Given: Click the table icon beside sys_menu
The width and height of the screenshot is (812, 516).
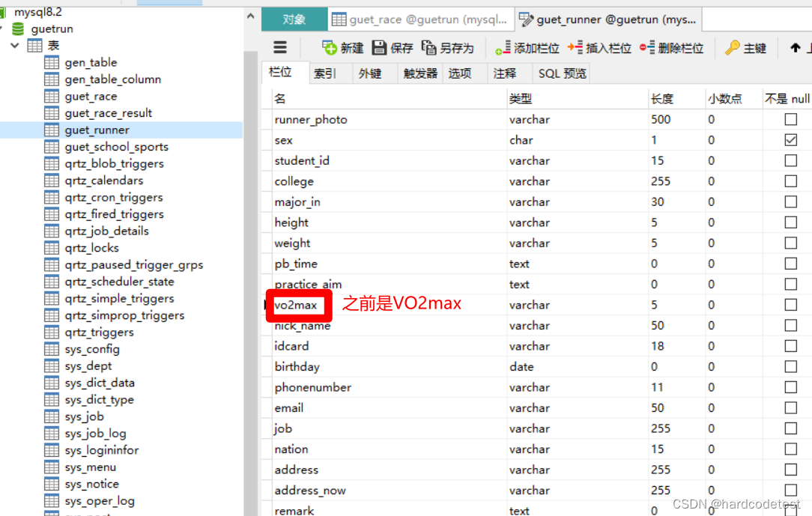Looking at the screenshot, I should click(52, 467).
